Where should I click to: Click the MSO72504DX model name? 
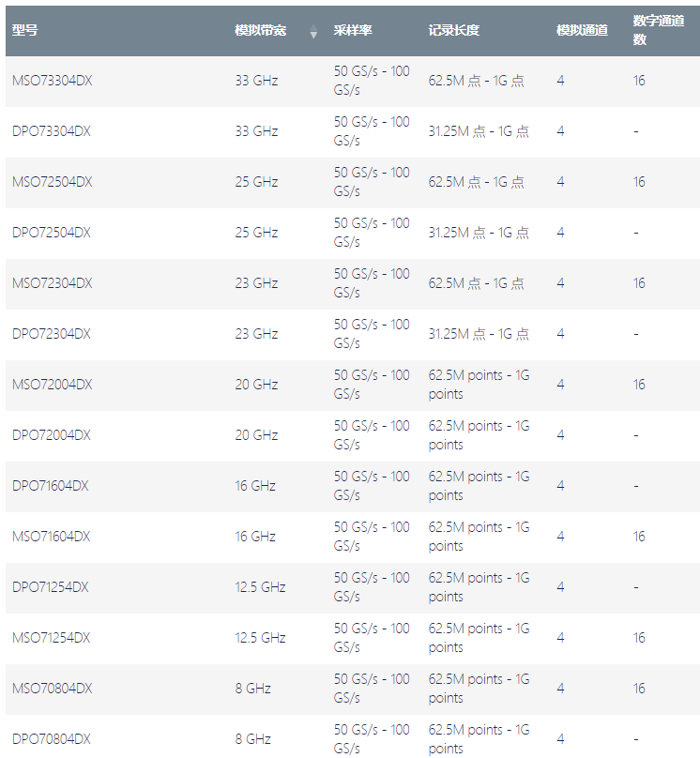pyautogui.click(x=52, y=182)
